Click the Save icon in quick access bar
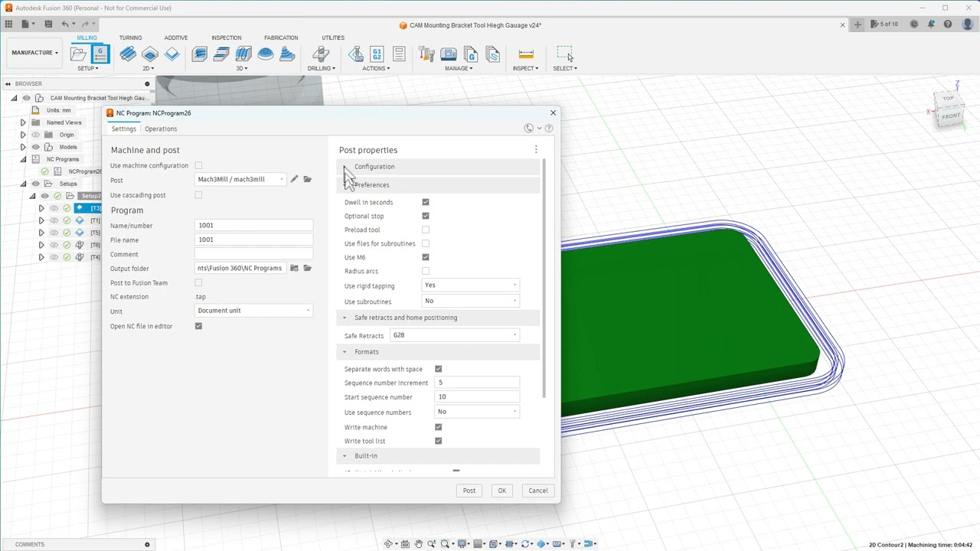 48,24
